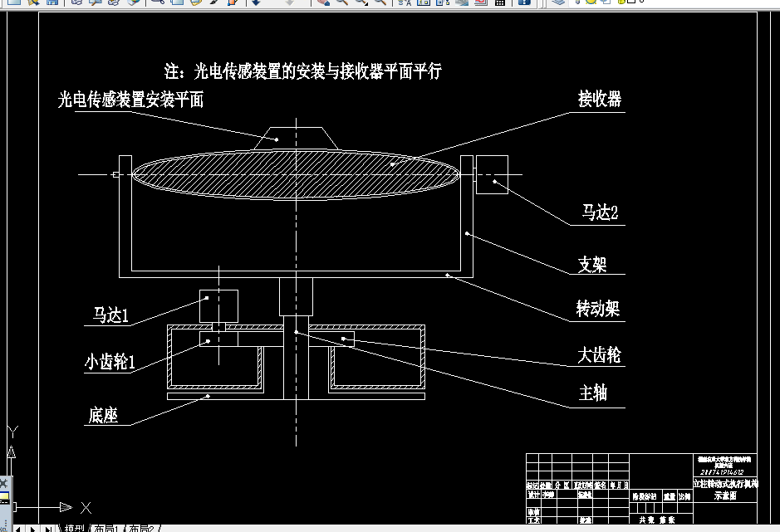Select the Zoom Window tool

[x=361, y=3]
